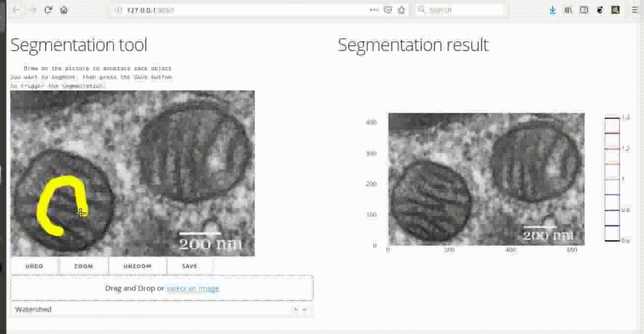
Task: Open the downloads arrow icon
Action: coord(553,10)
